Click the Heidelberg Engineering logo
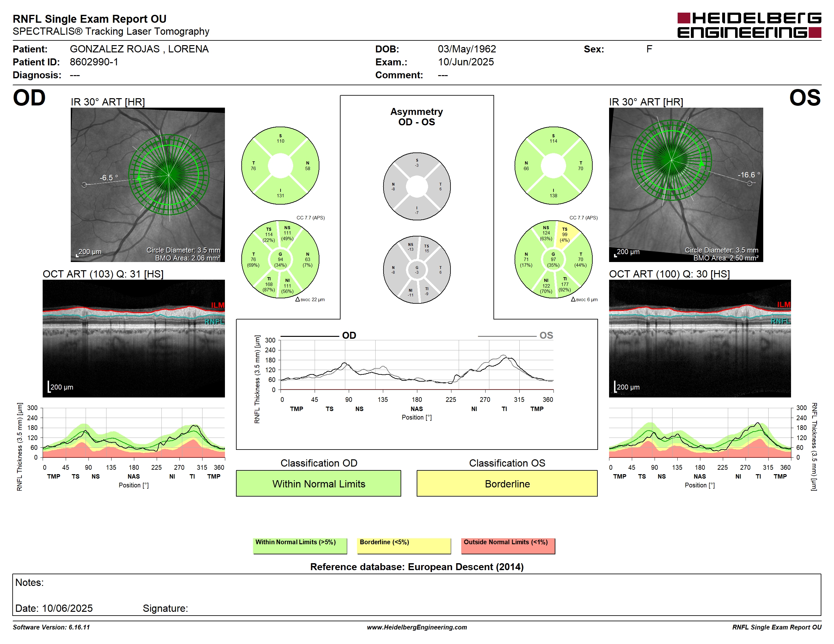This screenshot has height=644, width=834. pos(749,25)
